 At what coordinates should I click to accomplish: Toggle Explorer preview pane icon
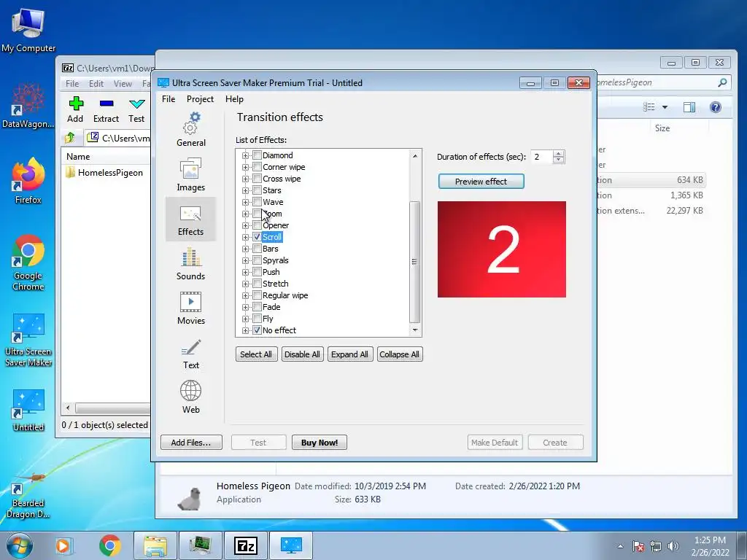pos(689,107)
